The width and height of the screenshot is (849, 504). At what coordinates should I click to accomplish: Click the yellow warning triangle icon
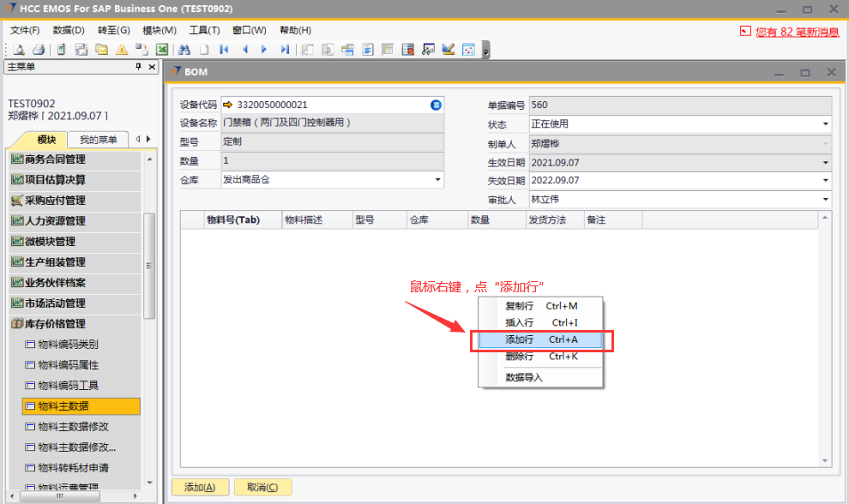click(x=122, y=50)
